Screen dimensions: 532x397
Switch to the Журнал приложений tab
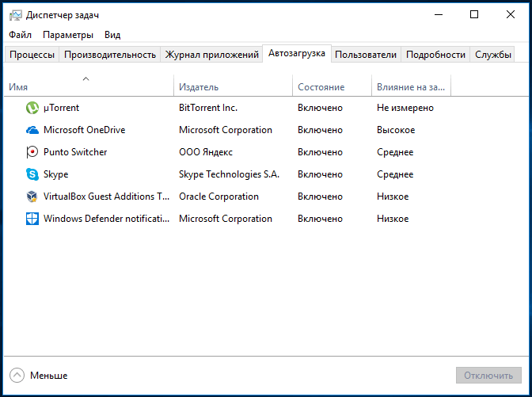pyautogui.click(x=211, y=55)
